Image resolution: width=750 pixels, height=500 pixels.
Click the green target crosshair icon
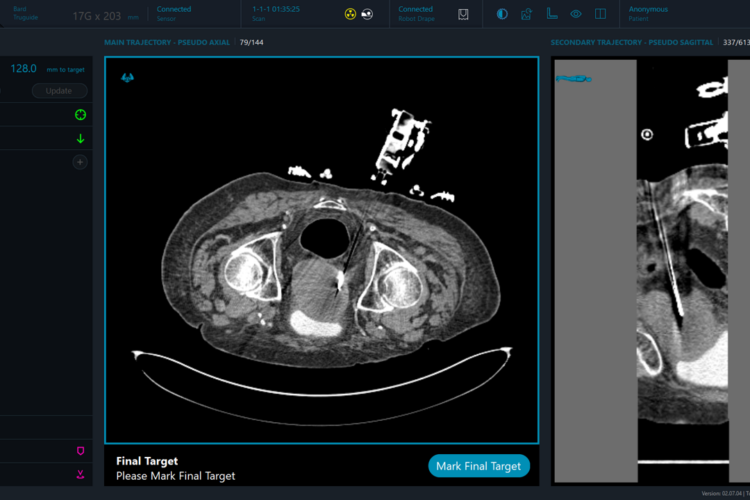tap(80, 115)
